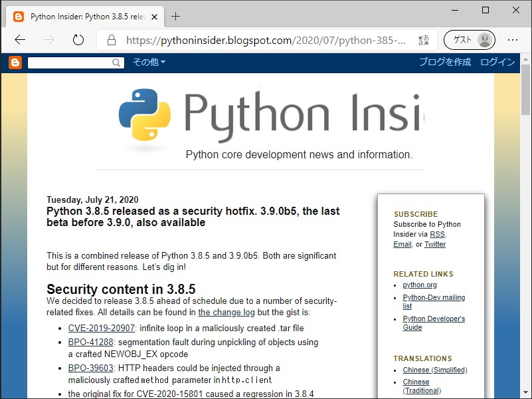Click the ログイン link
Image resolution: width=532 pixels, height=399 pixels.
[x=499, y=62]
